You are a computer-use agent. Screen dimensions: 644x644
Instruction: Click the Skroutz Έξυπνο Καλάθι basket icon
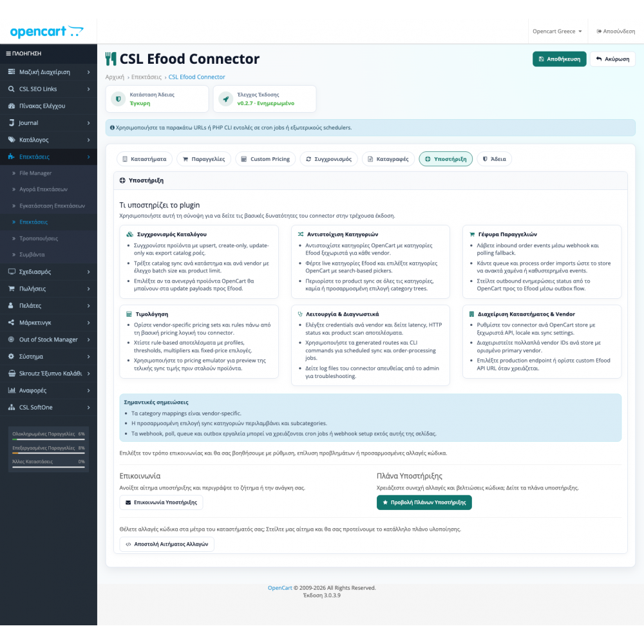click(x=12, y=374)
